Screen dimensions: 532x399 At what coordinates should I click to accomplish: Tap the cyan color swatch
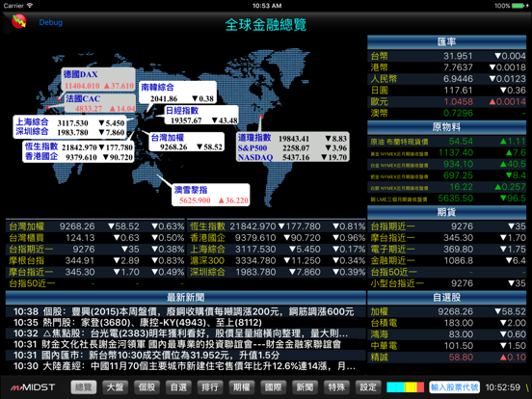[x=395, y=387]
